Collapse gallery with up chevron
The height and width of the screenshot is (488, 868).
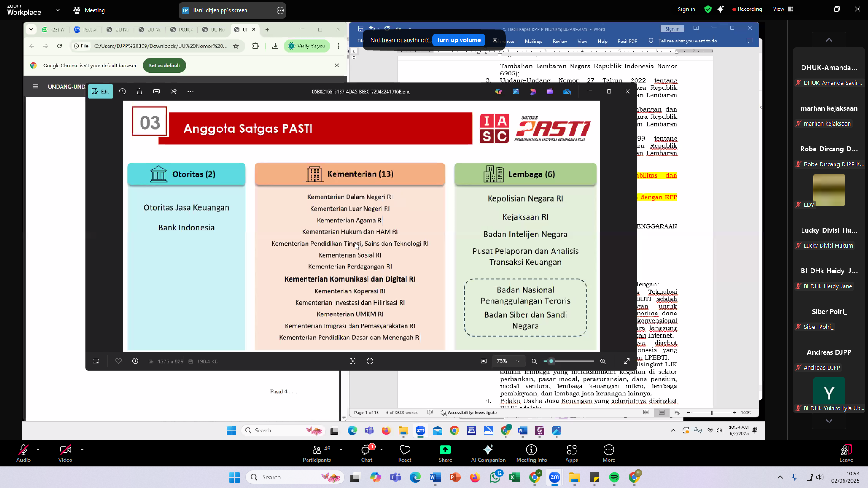click(829, 40)
